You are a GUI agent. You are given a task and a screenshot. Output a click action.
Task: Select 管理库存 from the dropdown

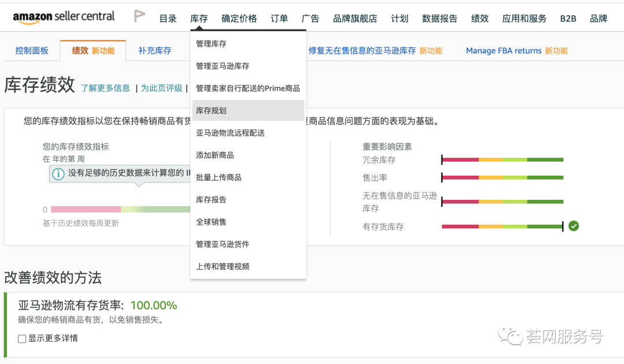point(210,43)
